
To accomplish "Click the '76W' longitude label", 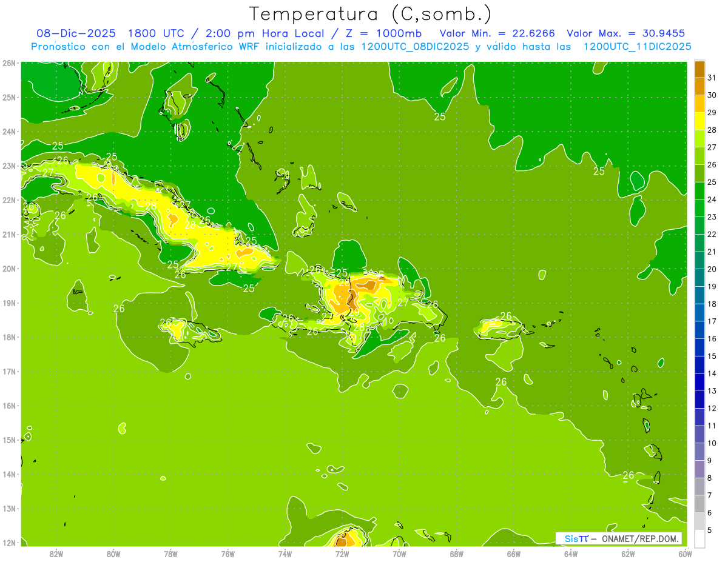I will tap(228, 554).
